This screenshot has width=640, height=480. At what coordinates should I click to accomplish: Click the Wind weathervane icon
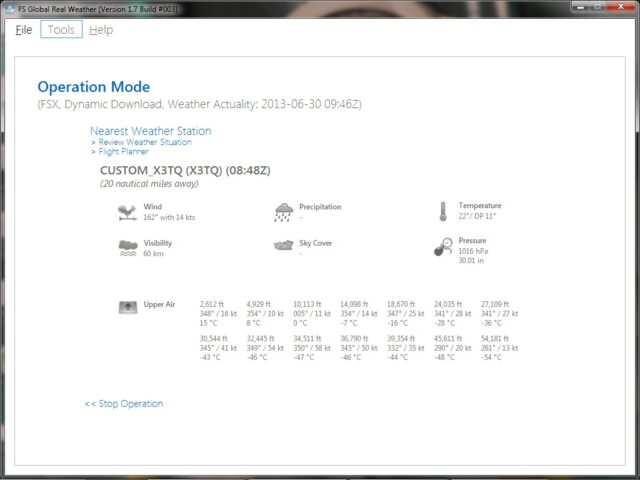127,212
